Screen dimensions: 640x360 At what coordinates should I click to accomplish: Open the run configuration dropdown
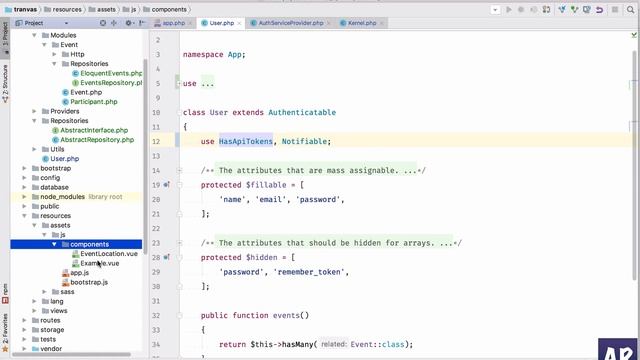[x=495, y=9]
